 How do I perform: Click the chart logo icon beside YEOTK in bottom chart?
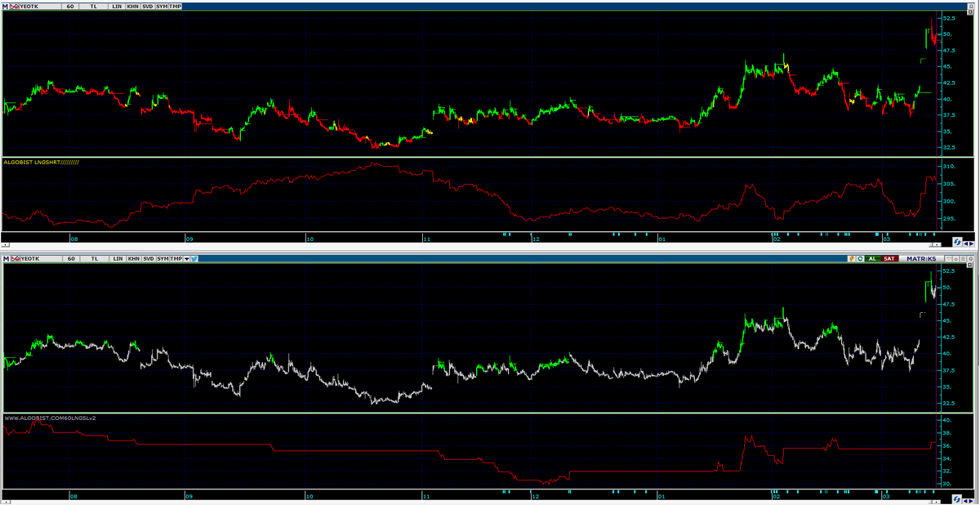point(16,258)
